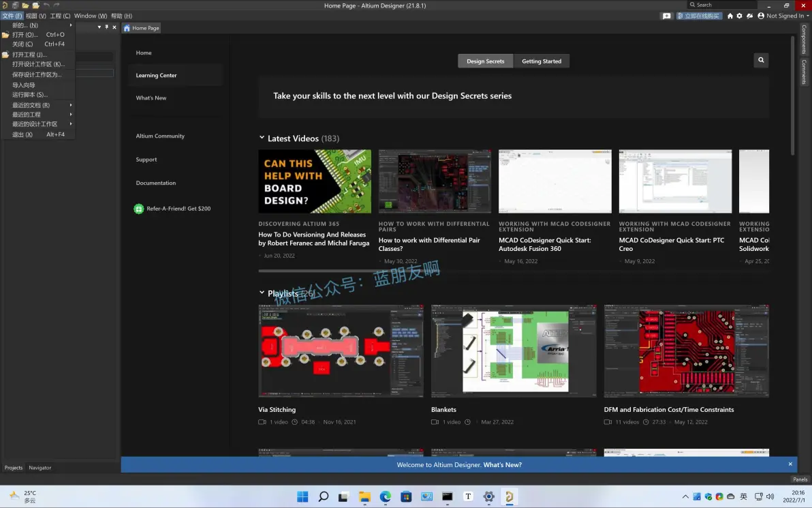The width and height of the screenshot is (812, 508).
Task: Switch to the Design Secrets tab
Action: (485, 61)
